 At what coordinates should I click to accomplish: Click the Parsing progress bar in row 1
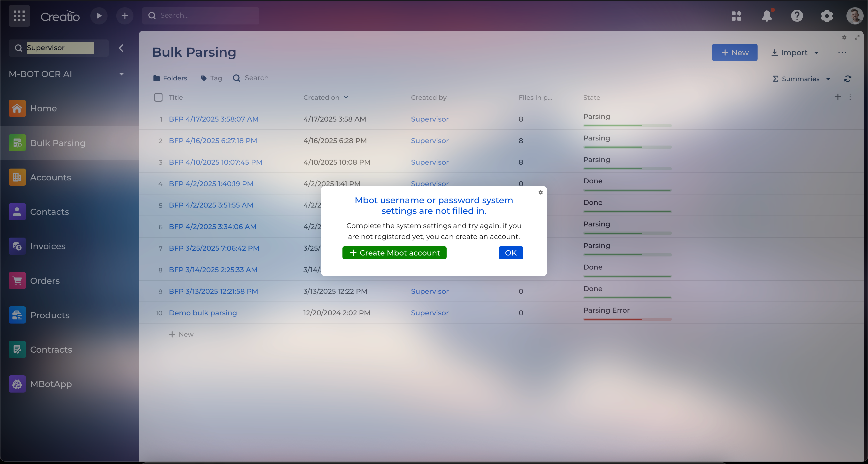(628, 125)
